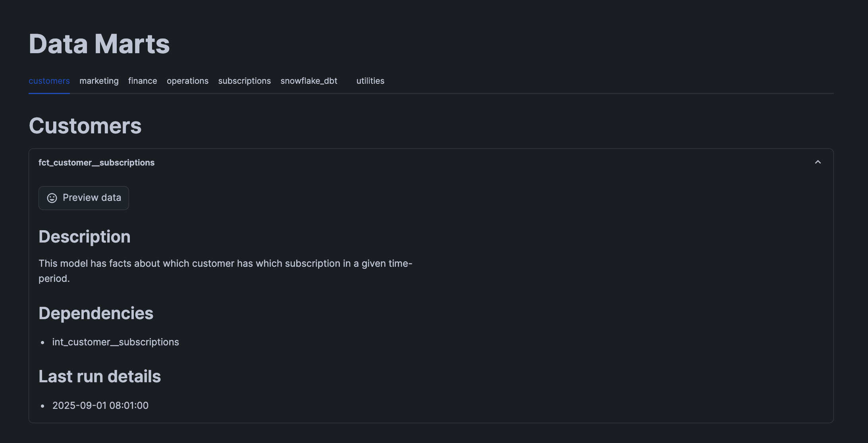Collapse the fct_customer__subscriptions section chevron

click(x=818, y=162)
